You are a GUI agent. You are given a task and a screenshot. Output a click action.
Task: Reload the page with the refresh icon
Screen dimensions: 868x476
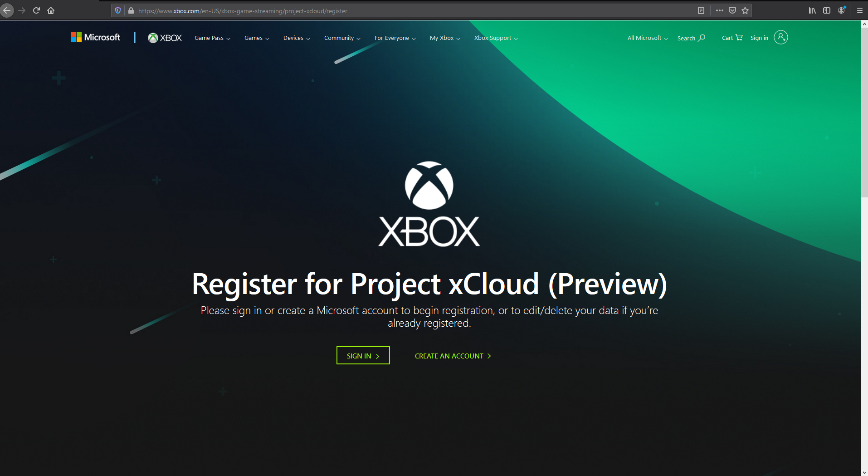(x=36, y=10)
